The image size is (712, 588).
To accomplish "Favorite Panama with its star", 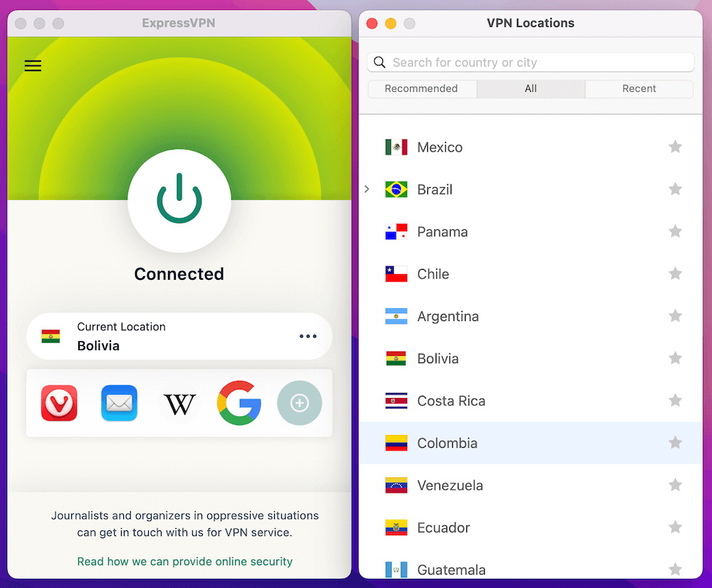I will click(x=675, y=231).
